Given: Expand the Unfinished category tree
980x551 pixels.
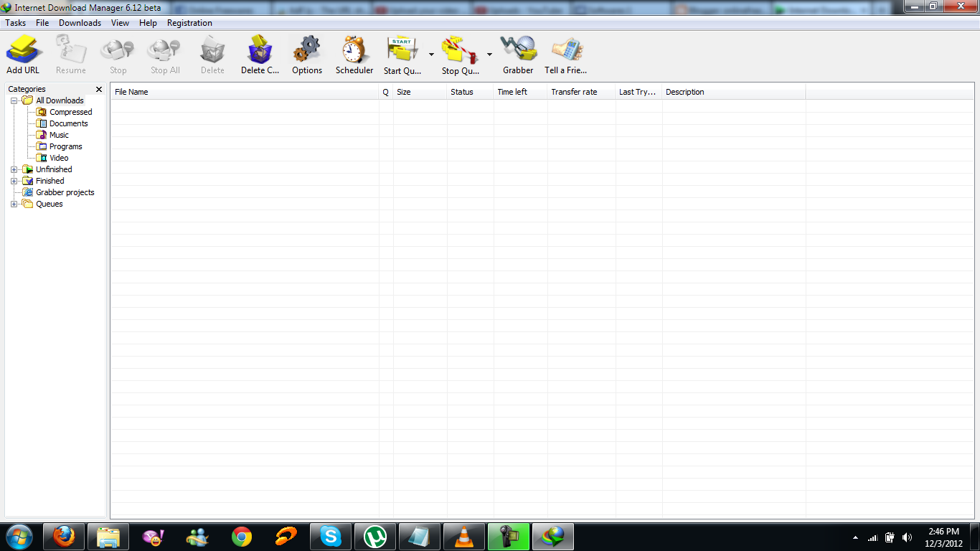Looking at the screenshot, I should pyautogui.click(x=14, y=169).
